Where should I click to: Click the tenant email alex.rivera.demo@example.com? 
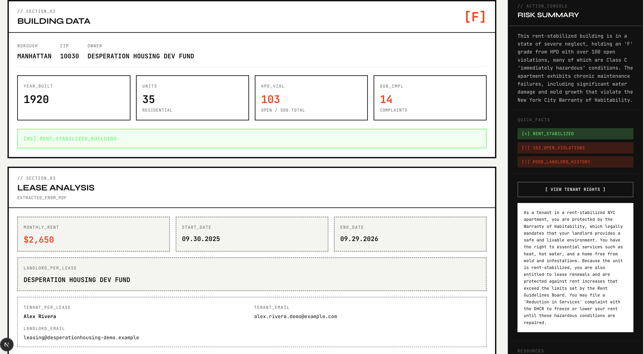coord(295,317)
